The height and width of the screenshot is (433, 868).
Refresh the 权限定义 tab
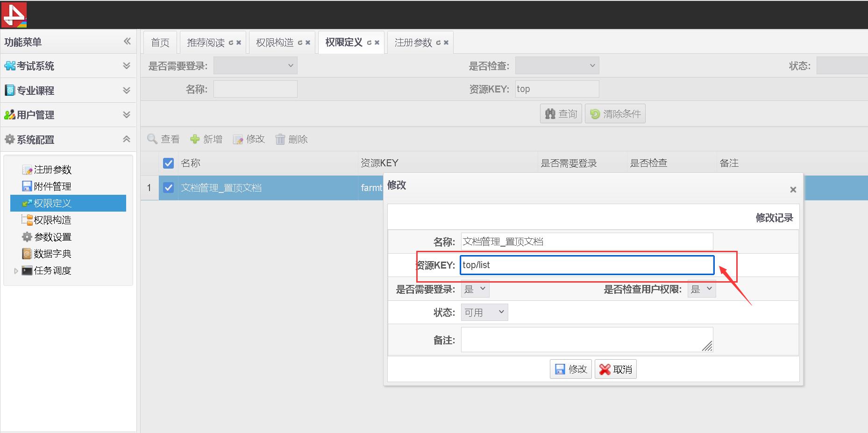tap(369, 43)
